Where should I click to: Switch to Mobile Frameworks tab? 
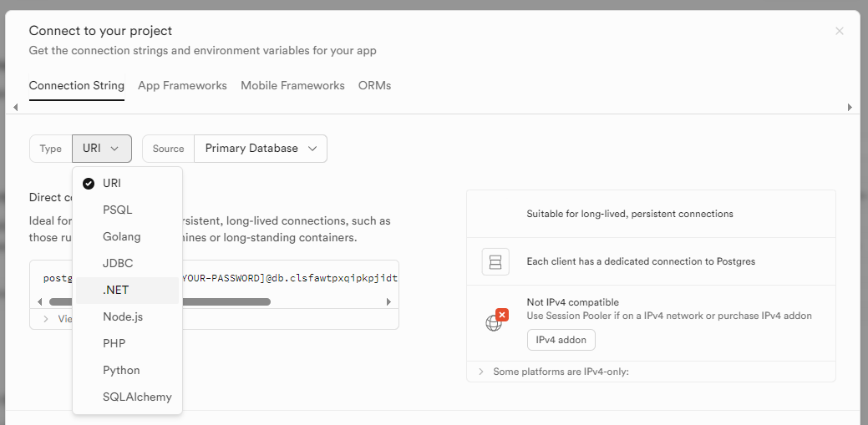[x=292, y=85]
